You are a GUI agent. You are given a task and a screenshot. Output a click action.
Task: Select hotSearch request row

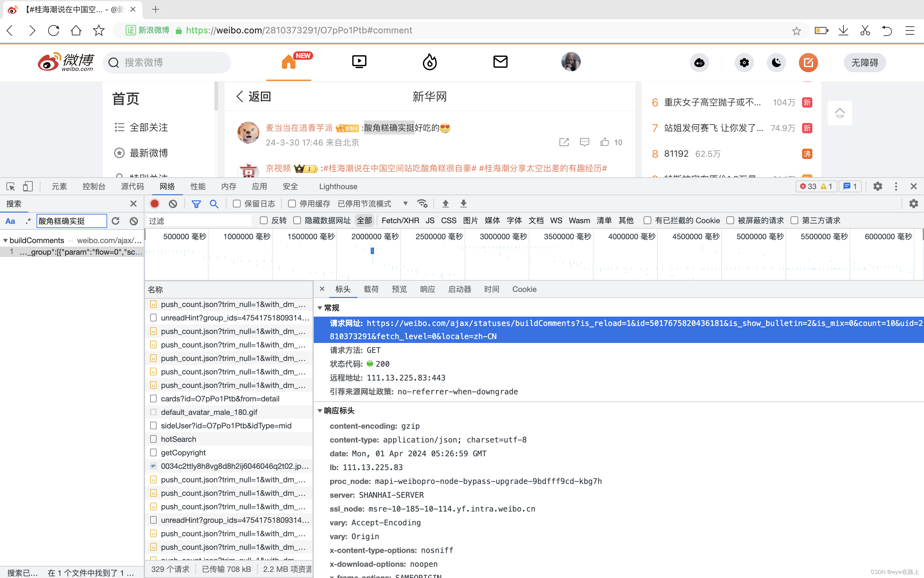[x=229, y=439]
